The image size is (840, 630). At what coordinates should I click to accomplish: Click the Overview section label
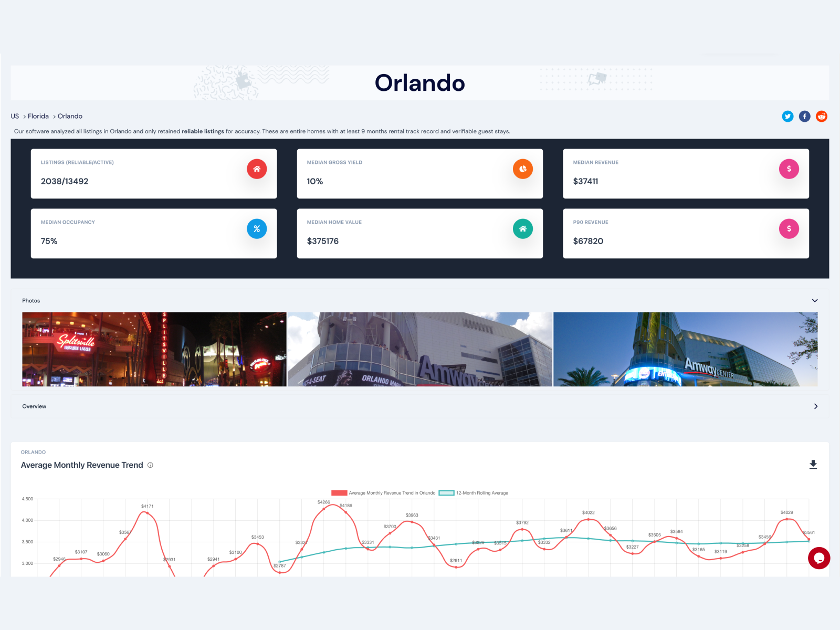(x=34, y=406)
